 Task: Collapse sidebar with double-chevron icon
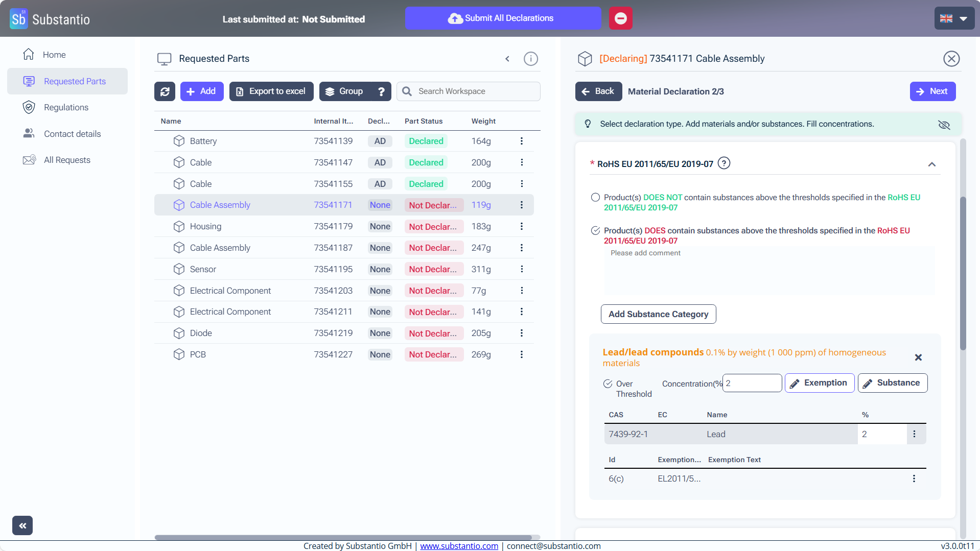pos(22,525)
